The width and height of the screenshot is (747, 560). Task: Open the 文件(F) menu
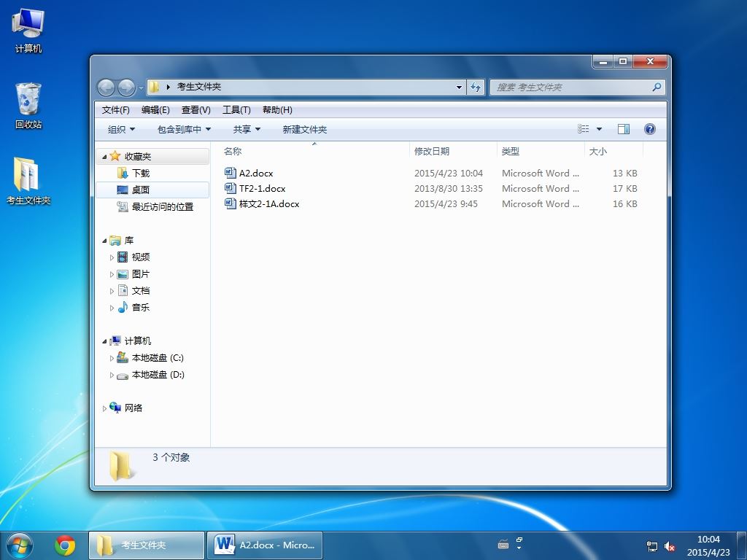[x=116, y=110]
